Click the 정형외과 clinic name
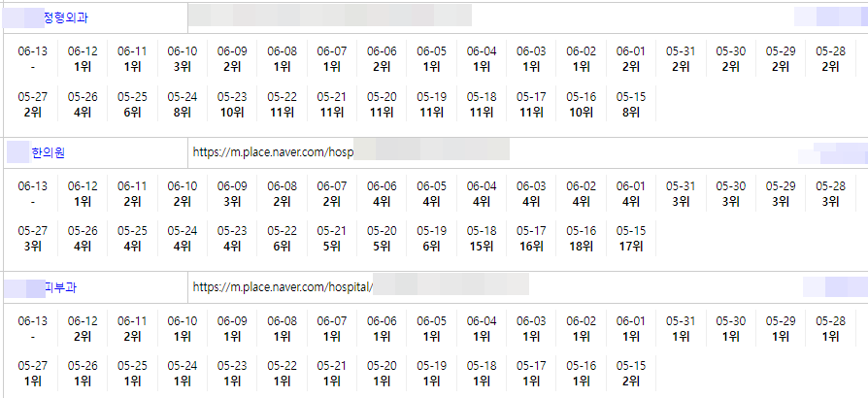 click(64, 17)
